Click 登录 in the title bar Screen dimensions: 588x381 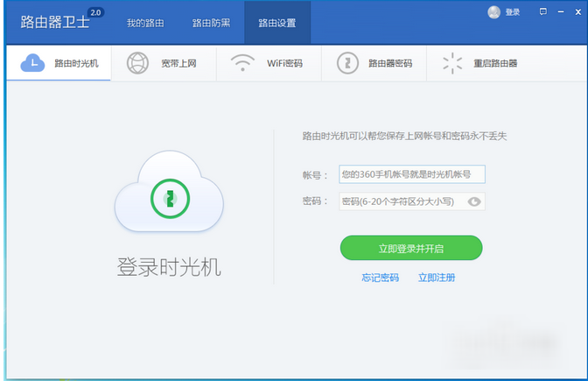(513, 12)
